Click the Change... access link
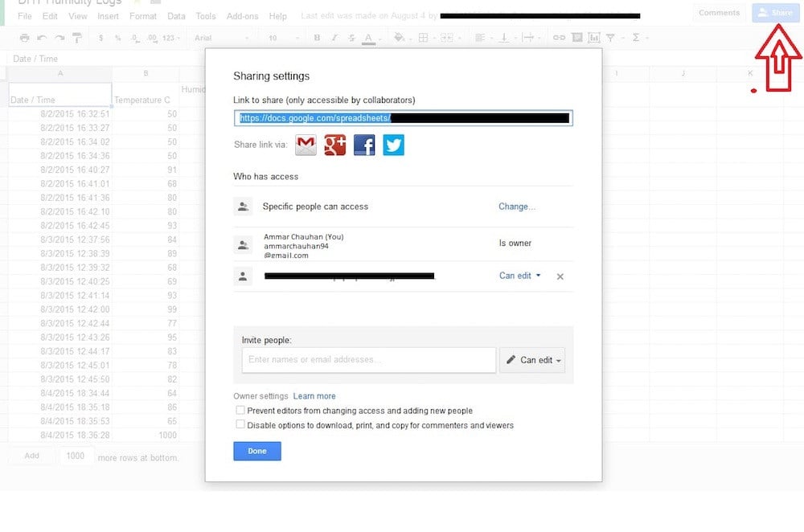The width and height of the screenshot is (804, 532). (x=517, y=207)
